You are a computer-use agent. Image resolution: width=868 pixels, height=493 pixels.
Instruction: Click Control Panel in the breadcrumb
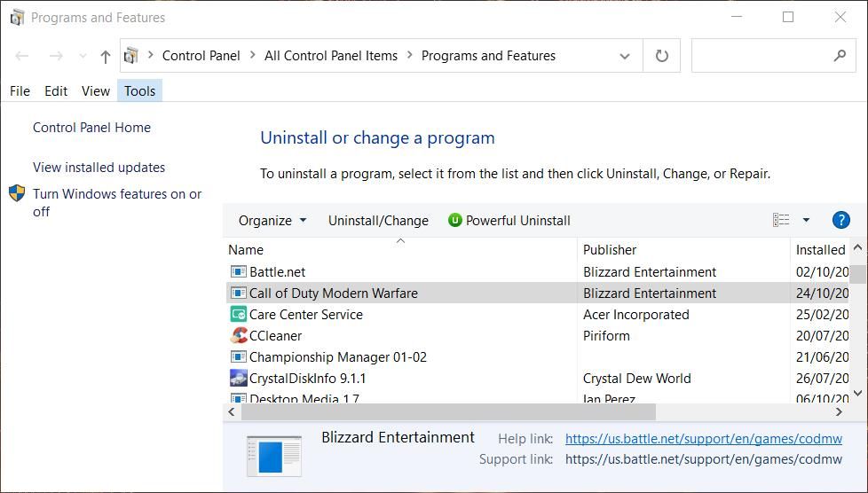201,56
